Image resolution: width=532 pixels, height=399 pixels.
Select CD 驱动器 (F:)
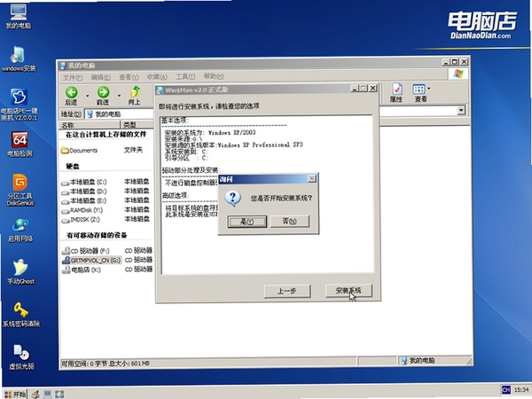point(86,252)
